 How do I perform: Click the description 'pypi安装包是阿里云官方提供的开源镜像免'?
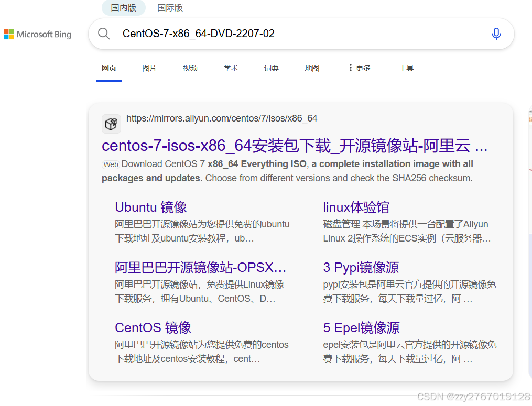(409, 284)
